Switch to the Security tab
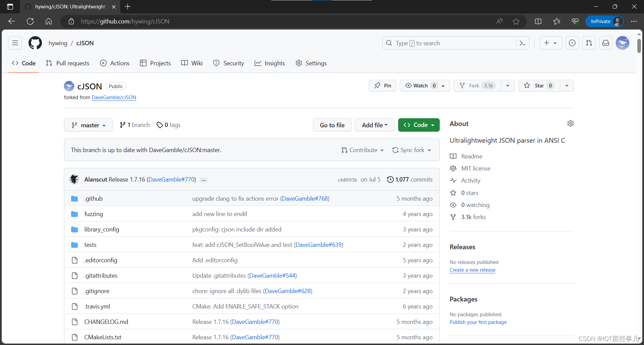 pyautogui.click(x=229, y=63)
